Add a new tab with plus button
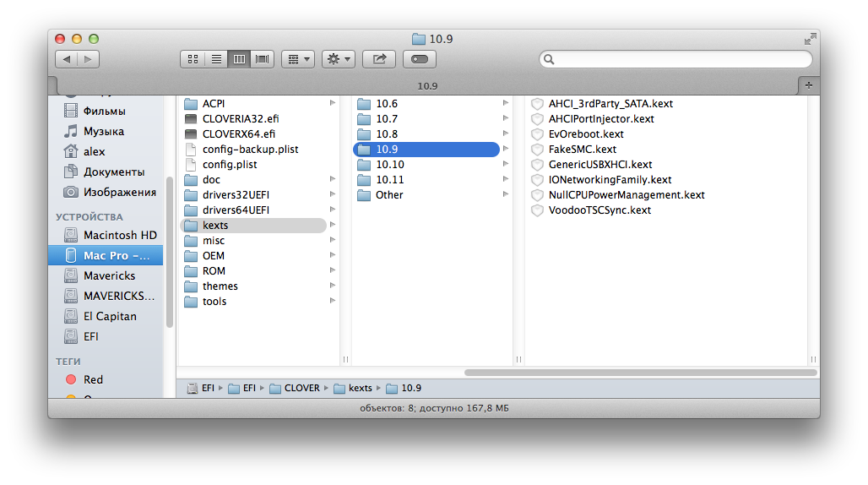The width and height of the screenshot is (868, 485). coord(809,85)
